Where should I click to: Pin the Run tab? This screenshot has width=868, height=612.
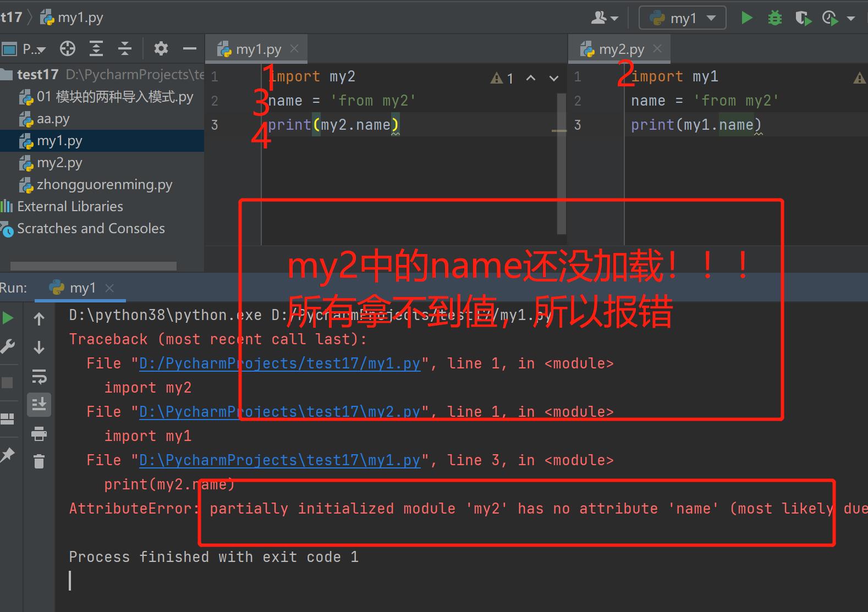coord(8,455)
